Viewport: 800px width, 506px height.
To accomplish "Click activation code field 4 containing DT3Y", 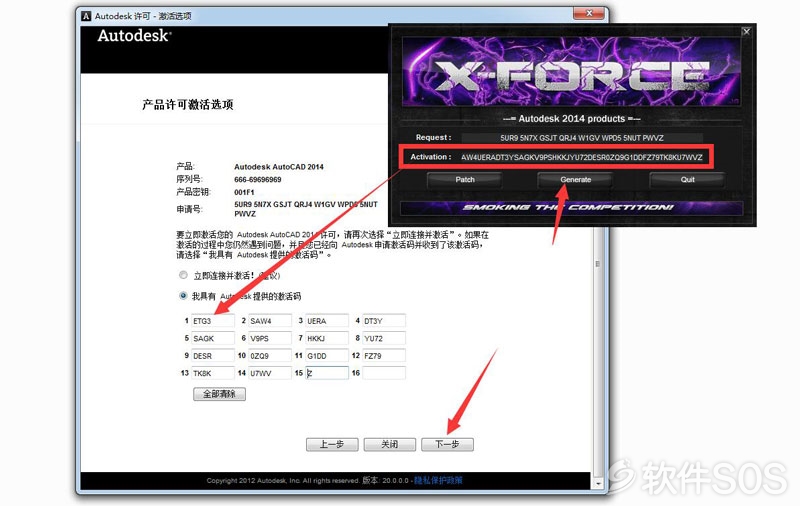I will coord(384,321).
